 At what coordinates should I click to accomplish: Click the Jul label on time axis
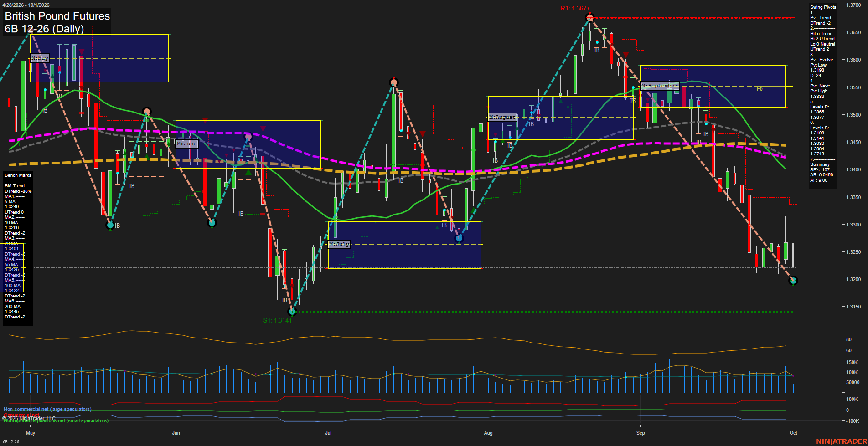pyautogui.click(x=328, y=433)
